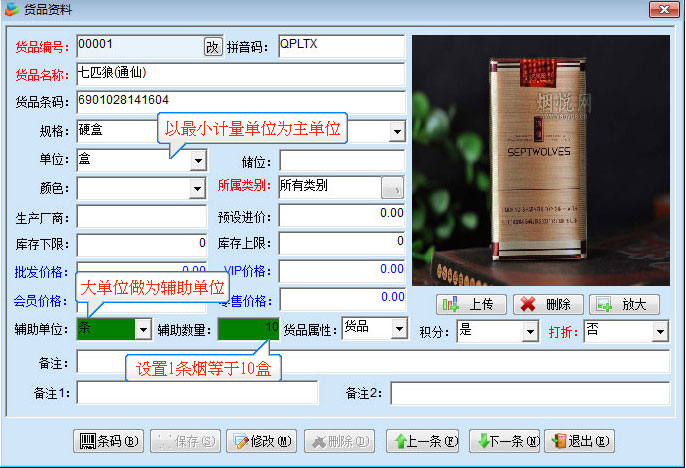Click the cigarette product image preview

pos(541,160)
